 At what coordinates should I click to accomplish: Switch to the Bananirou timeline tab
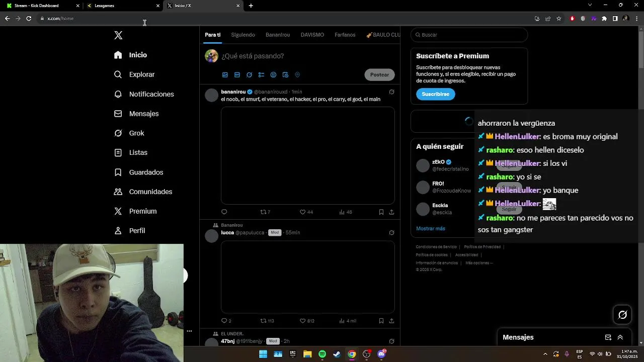tap(278, 35)
